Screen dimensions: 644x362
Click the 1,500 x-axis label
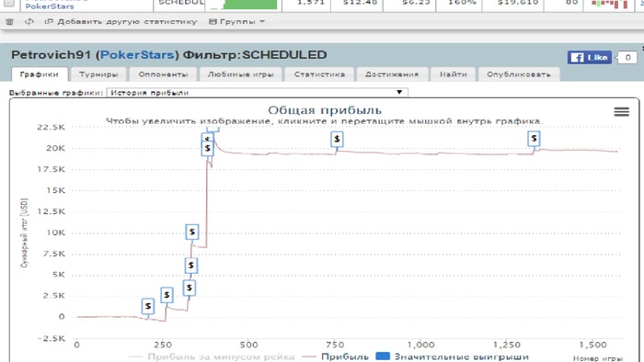pyautogui.click(x=592, y=345)
